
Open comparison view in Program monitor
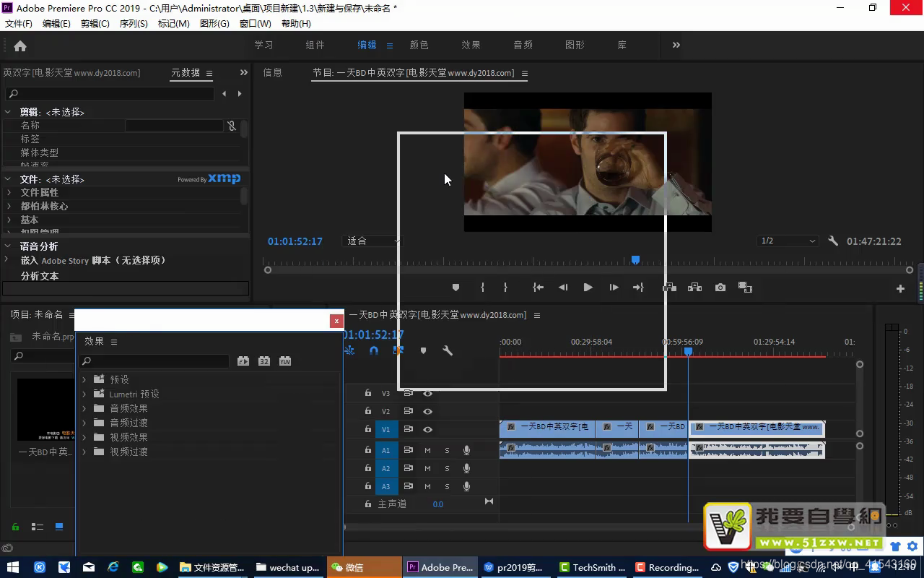coord(745,288)
